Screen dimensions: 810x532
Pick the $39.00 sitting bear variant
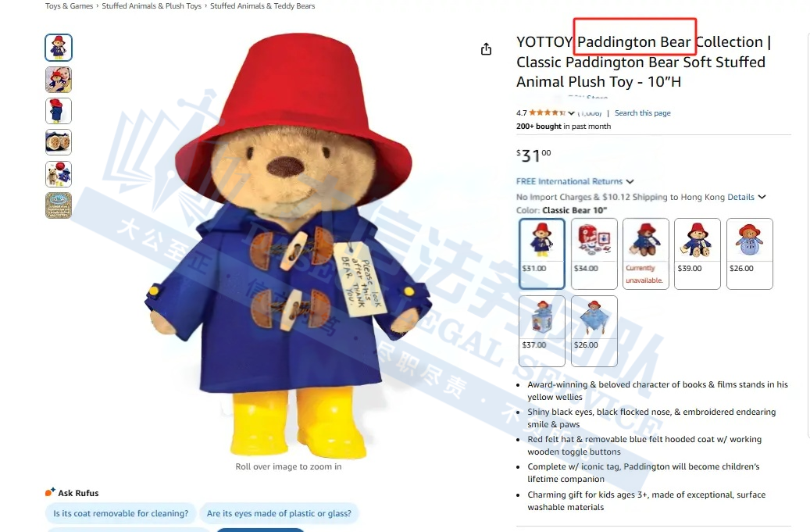(x=698, y=254)
